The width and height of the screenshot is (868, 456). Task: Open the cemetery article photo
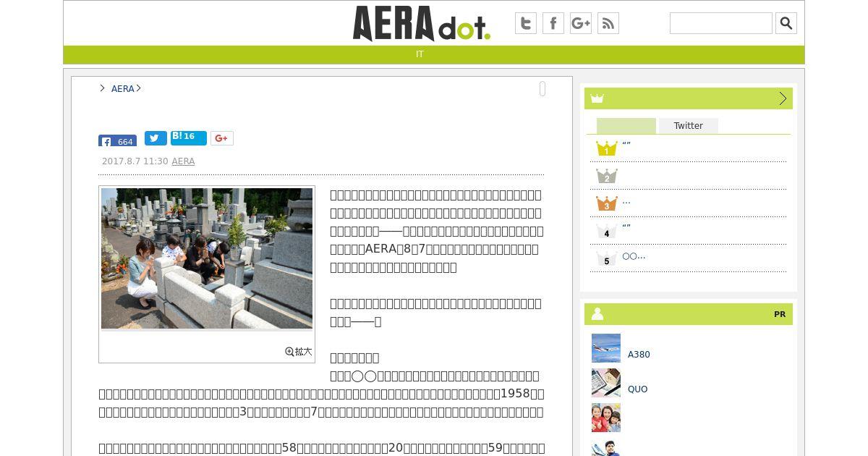(x=207, y=258)
